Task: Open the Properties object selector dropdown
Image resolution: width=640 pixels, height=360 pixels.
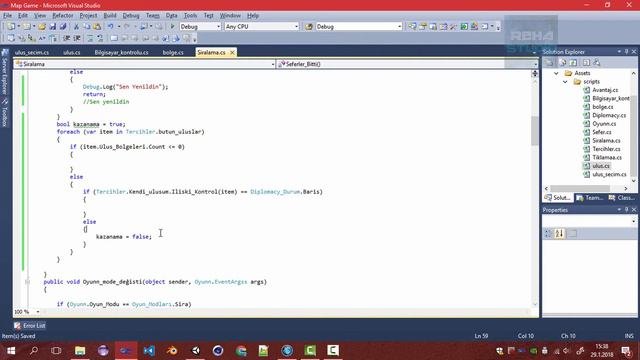Action: coord(589,221)
